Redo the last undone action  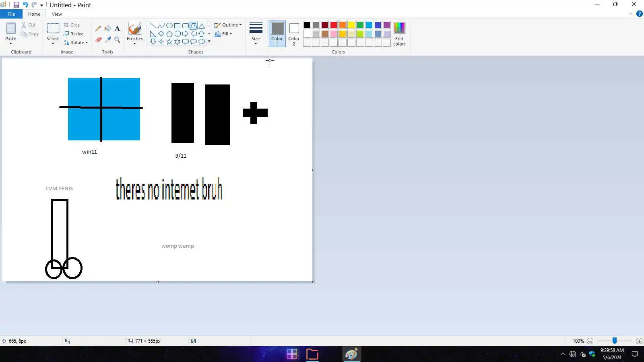[x=34, y=5]
